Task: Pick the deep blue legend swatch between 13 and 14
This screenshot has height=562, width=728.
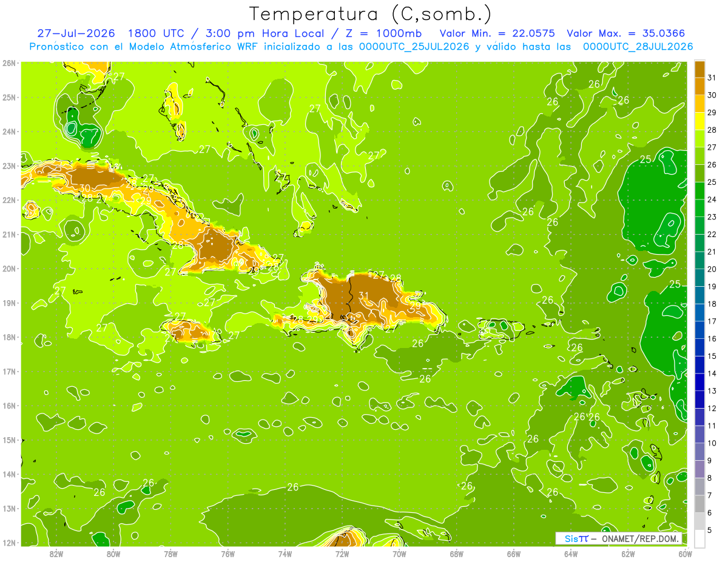Action: [x=699, y=382]
